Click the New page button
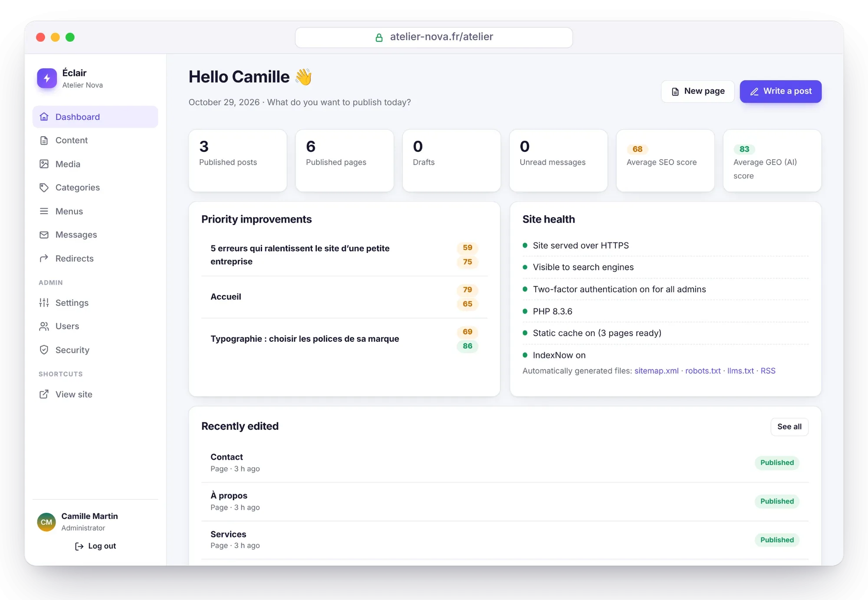 coord(697,92)
